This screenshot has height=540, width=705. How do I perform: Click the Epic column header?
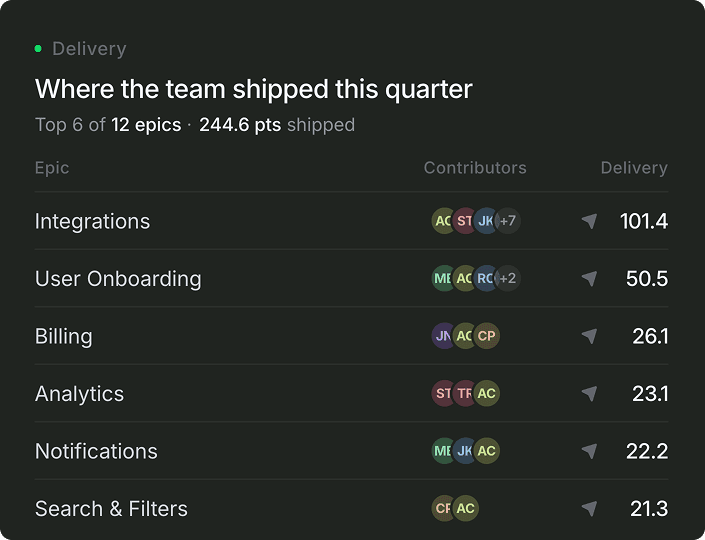coord(52,168)
